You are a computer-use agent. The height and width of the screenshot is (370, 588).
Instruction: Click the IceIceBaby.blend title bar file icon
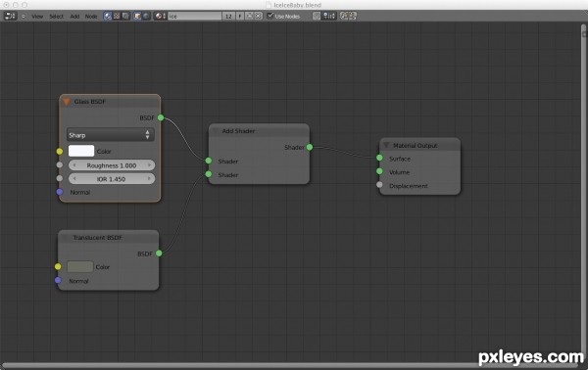(x=269, y=5)
